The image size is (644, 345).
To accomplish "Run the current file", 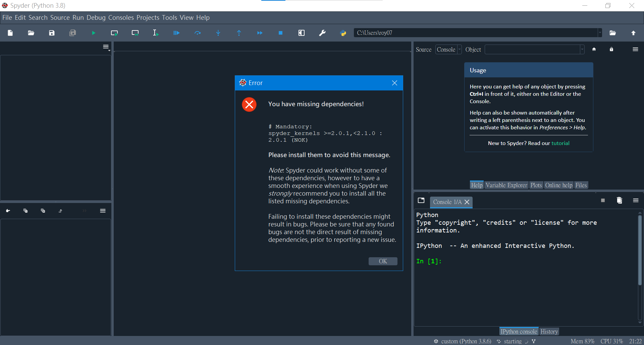I will 93,33.
